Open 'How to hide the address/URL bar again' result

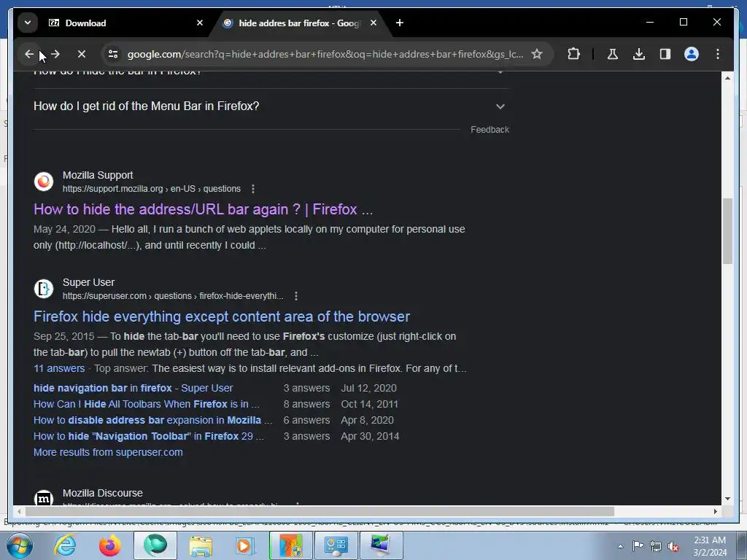point(203,209)
